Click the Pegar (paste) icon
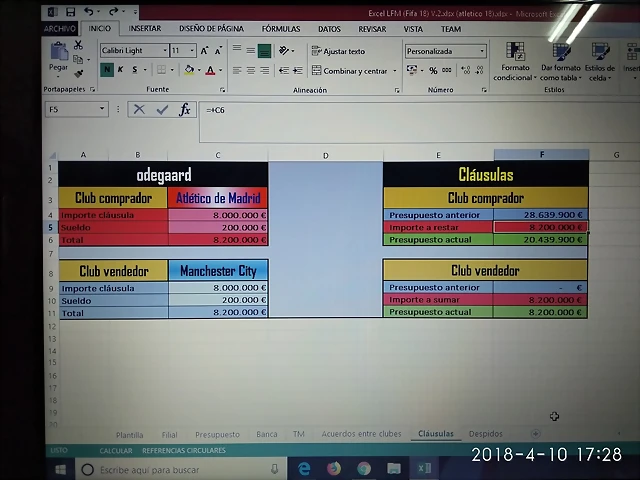This screenshot has width=640, height=480. click(59, 52)
